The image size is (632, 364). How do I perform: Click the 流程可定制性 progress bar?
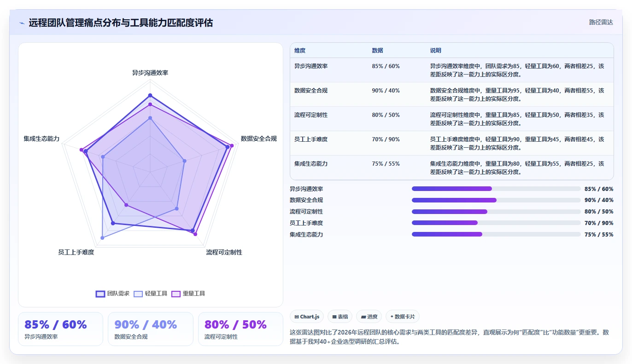[496, 212]
